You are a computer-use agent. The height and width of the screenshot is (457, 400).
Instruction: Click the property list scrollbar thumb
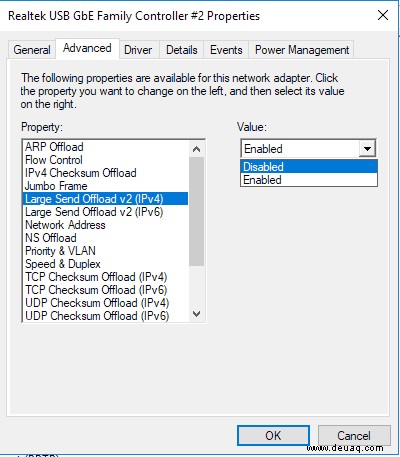197,211
